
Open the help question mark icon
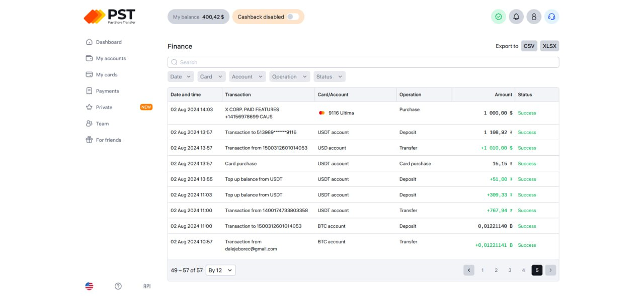[x=118, y=286]
